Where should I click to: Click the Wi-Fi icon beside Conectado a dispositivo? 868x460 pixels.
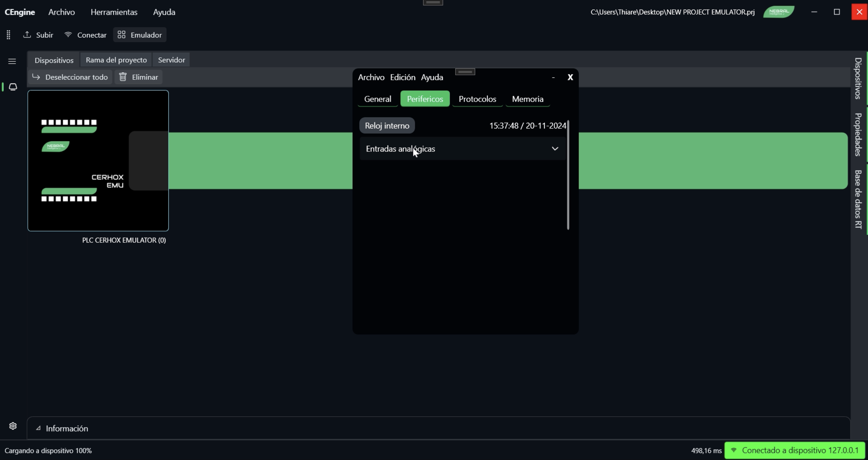pos(734,450)
